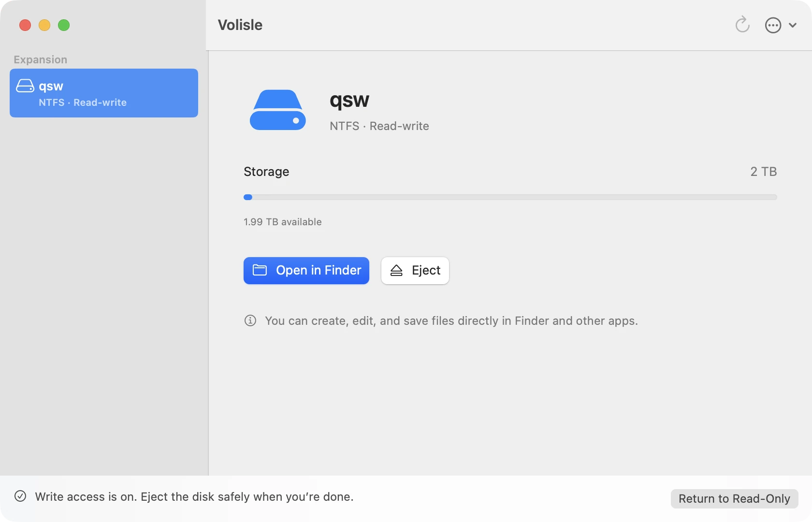This screenshot has width=812, height=522.
Task: Select the qsw disk in sidebar
Action: (104, 93)
